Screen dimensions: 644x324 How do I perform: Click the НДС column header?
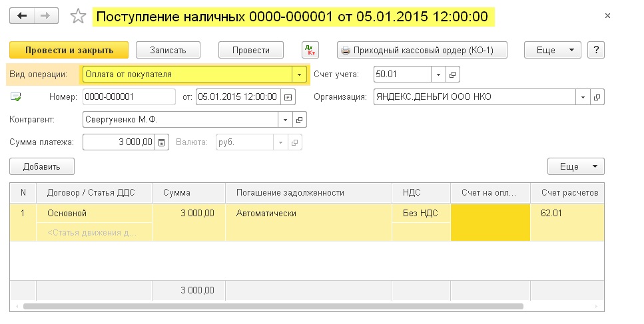(x=421, y=193)
